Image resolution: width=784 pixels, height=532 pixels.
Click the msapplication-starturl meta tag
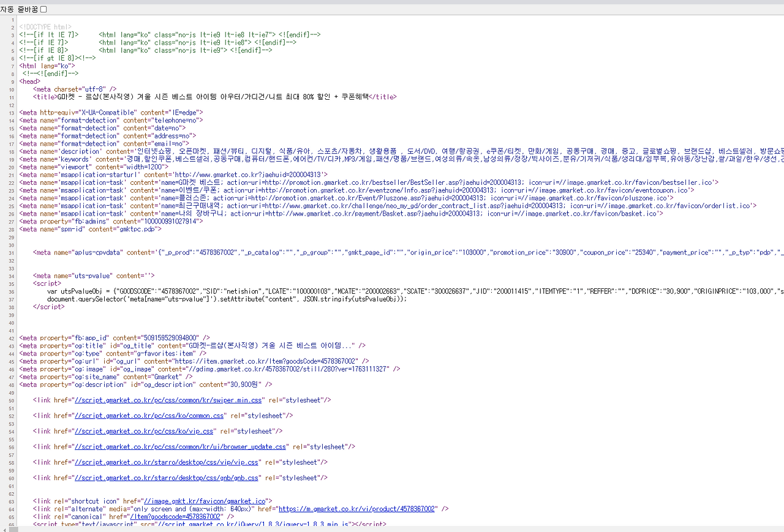click(x=173, y=174)
